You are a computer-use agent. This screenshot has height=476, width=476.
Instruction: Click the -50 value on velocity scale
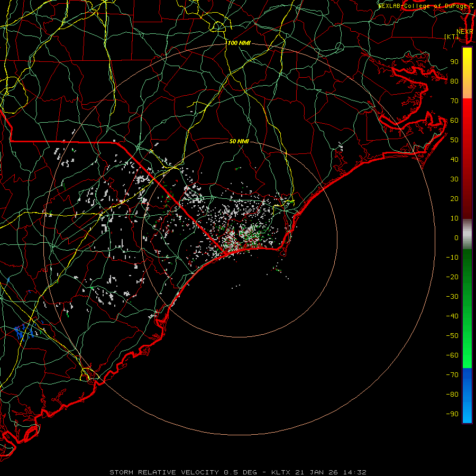pyautogui.click(x=452, y=336)
